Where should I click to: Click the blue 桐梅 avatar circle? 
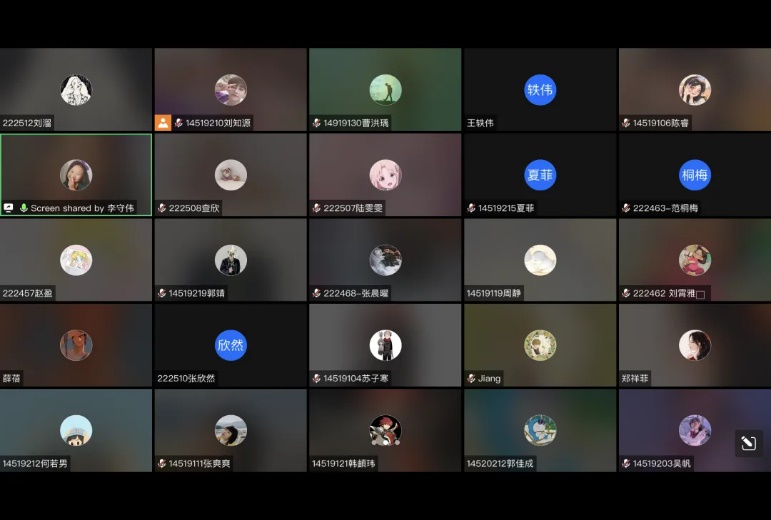pos(695,175)
